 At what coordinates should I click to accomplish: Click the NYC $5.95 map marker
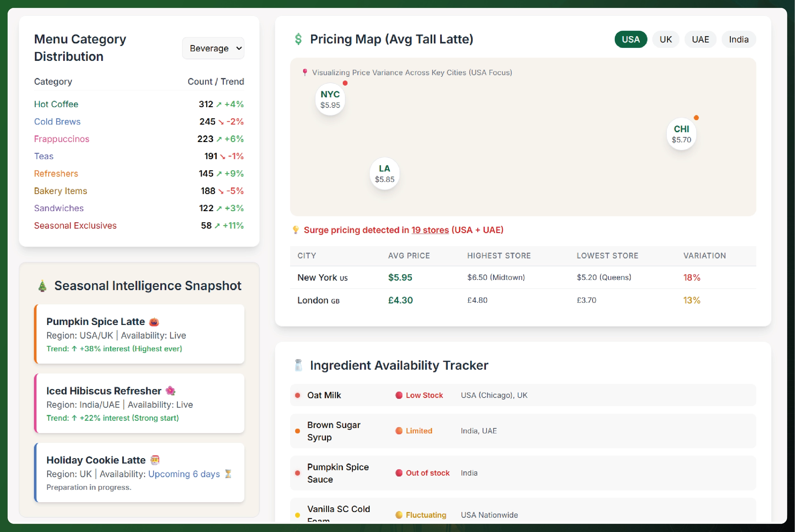(x=330, y=99)
